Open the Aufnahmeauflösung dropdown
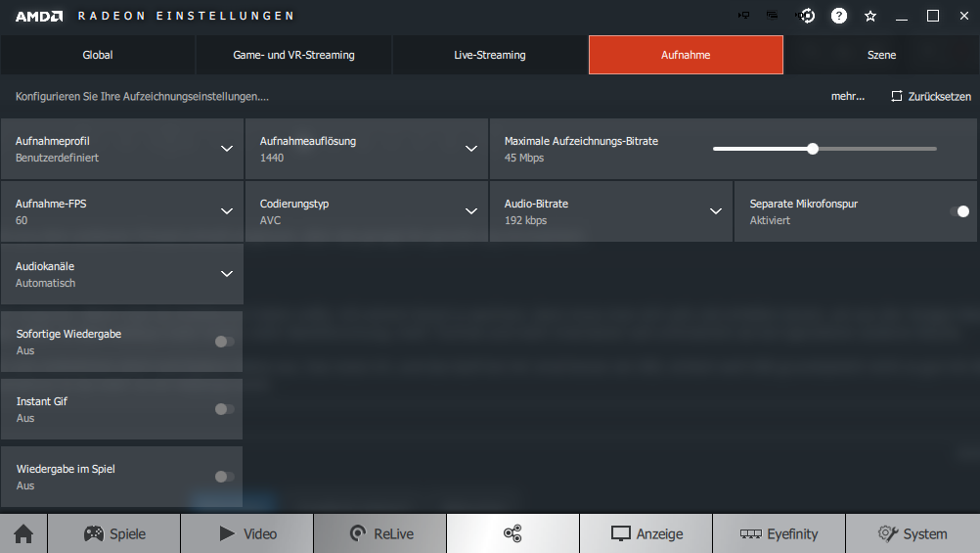 pos(470,149)
